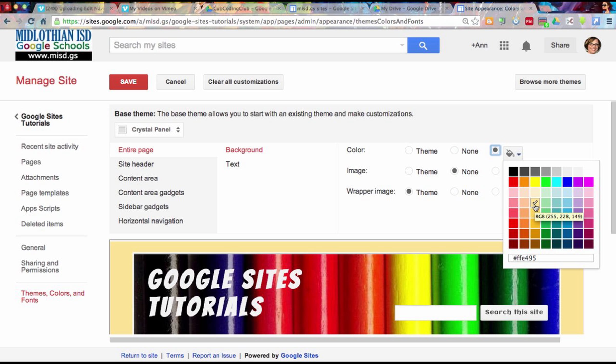Click the paint bucket color icon

pyautogui.click(x=510, y=153)
